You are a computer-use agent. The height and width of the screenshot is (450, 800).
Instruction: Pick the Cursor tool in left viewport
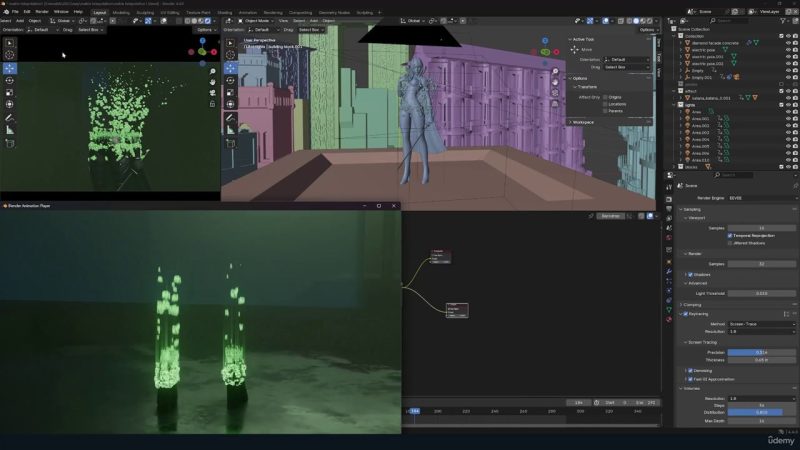[x=10, y=56]
